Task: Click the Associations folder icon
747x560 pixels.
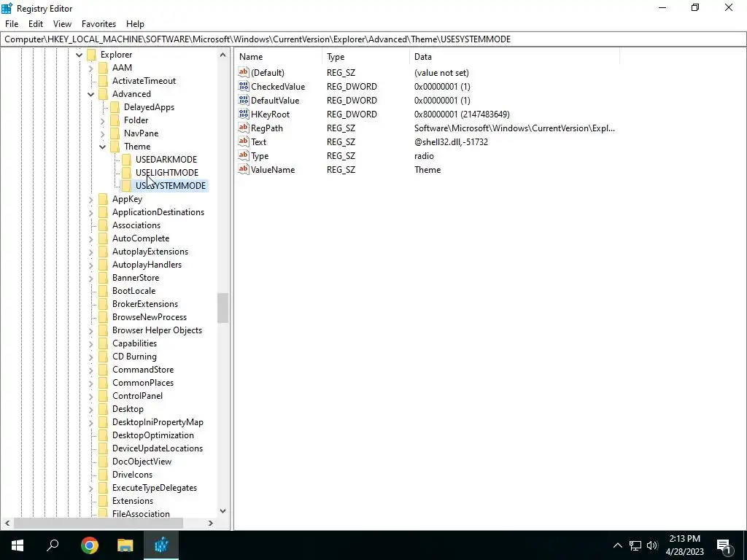Action: [x=104, y=225]
